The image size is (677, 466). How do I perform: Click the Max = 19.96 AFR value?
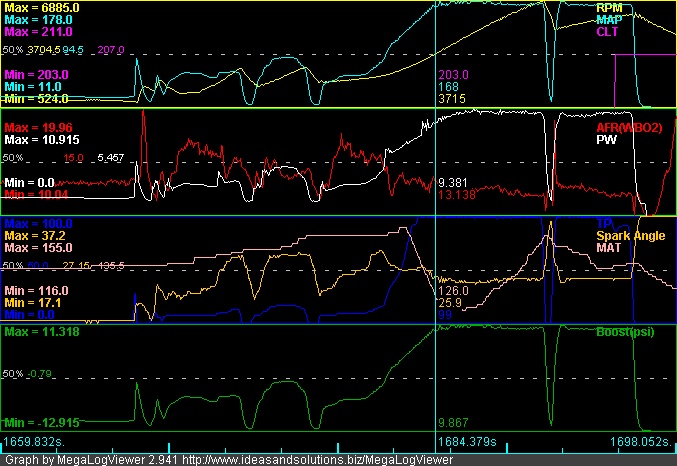38,128
